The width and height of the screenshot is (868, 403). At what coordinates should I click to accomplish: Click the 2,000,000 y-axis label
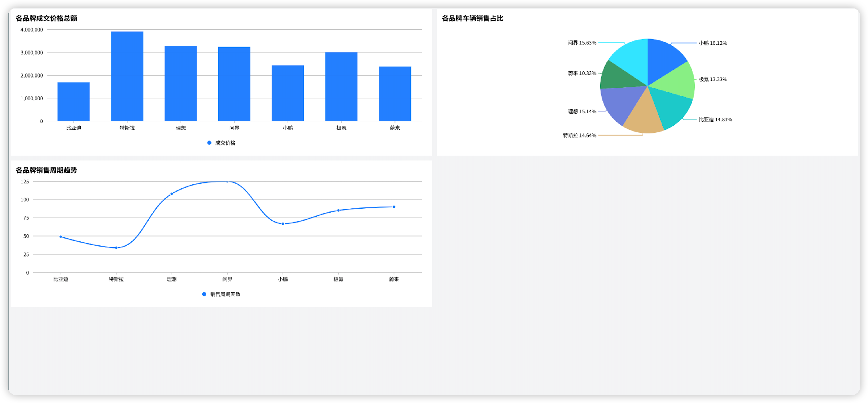pyautogui.click(x=32, y=76)
